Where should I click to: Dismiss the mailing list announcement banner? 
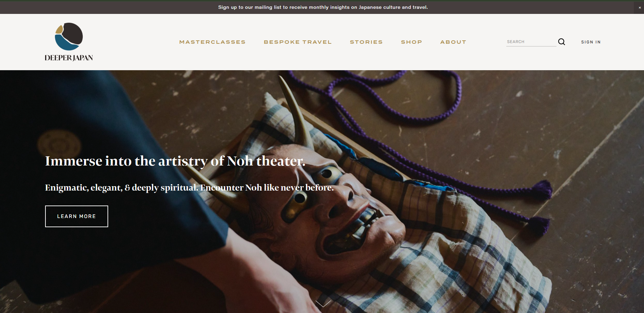[640, 7]
